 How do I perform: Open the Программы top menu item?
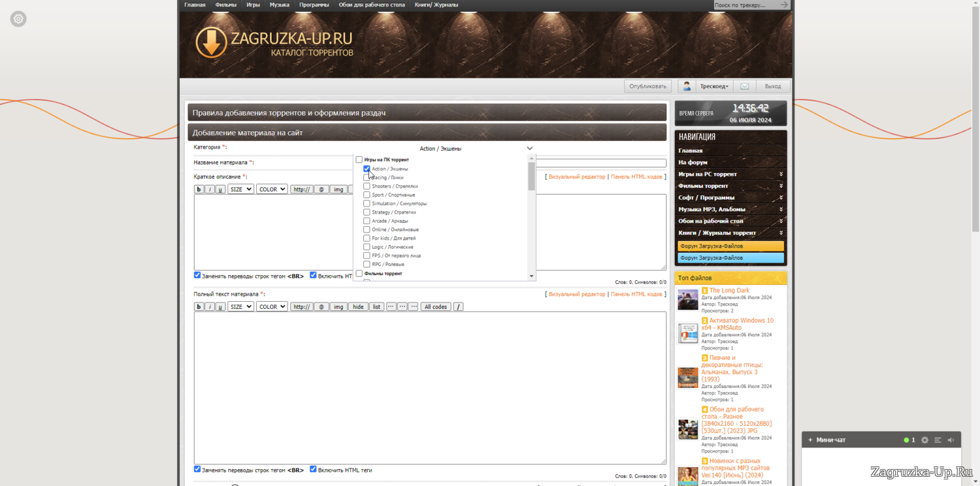(314, 5)
